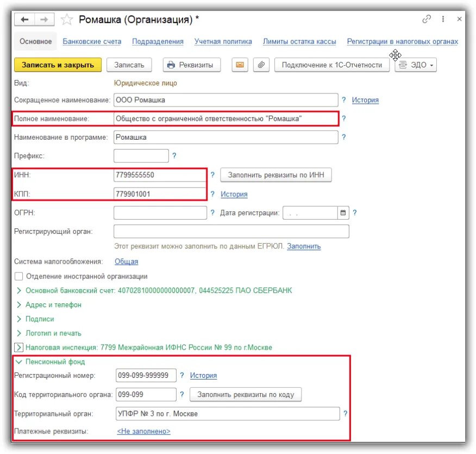The image size is (476, 454).
Task: Focus the Полное наименование input field
Action: [226, 119]
